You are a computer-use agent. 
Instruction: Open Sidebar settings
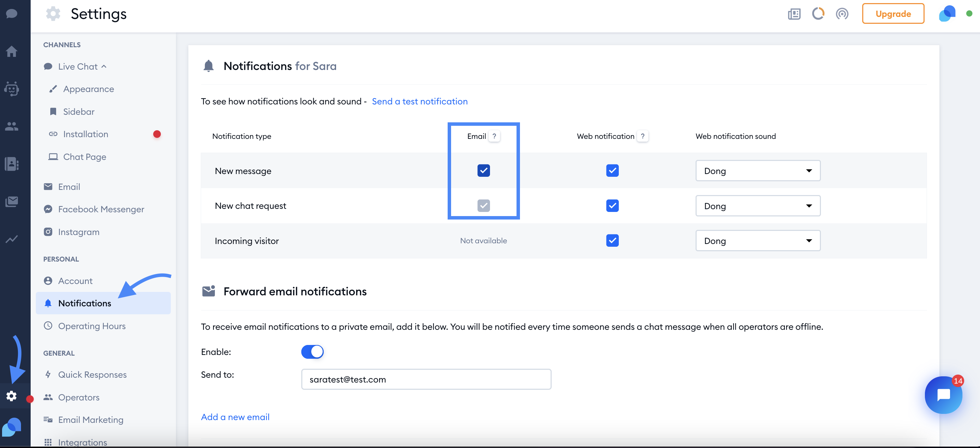coord(79,112)
